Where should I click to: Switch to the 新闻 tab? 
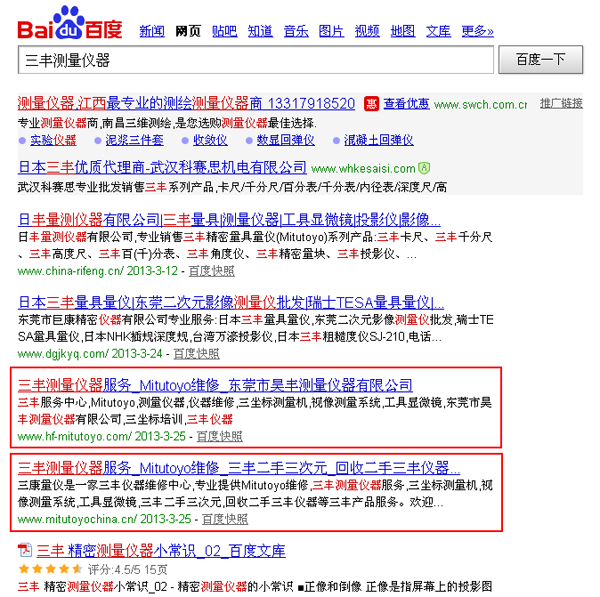pos(152,31)
